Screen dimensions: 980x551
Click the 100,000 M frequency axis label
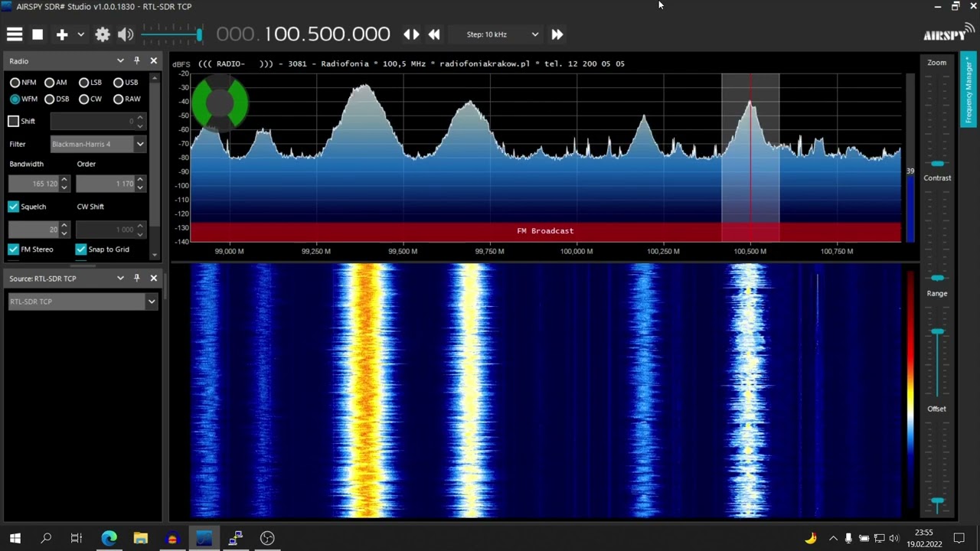click(577, 251)
